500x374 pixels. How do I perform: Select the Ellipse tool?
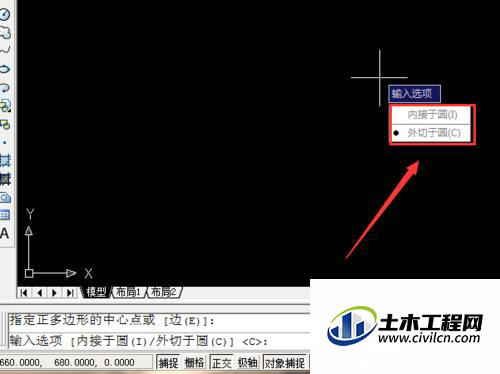tap(5, 69)
